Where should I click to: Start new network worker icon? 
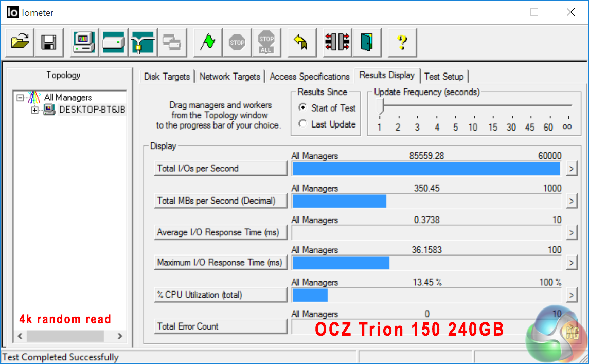point(142,42)
